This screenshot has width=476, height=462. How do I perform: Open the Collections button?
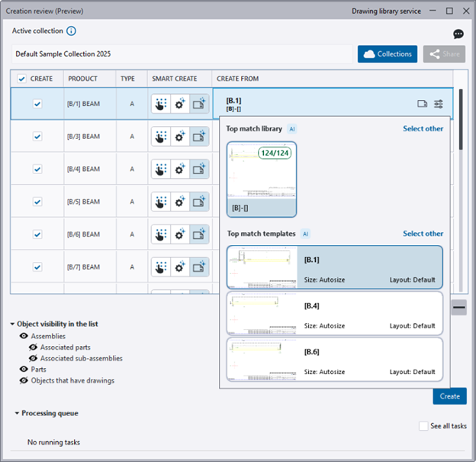388,54
